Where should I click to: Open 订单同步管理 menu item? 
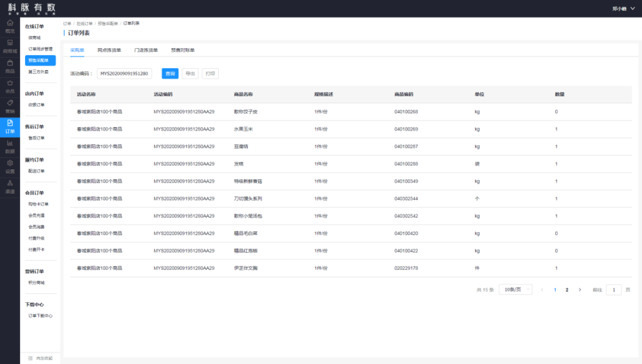pyautogui.click(x=40, y=49)
